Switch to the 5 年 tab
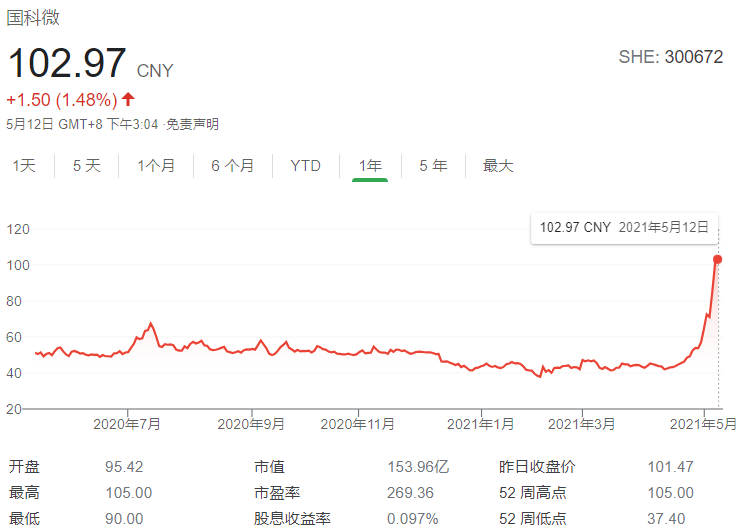The width and height of the screenshot is (742, 530). coord(433,166)
